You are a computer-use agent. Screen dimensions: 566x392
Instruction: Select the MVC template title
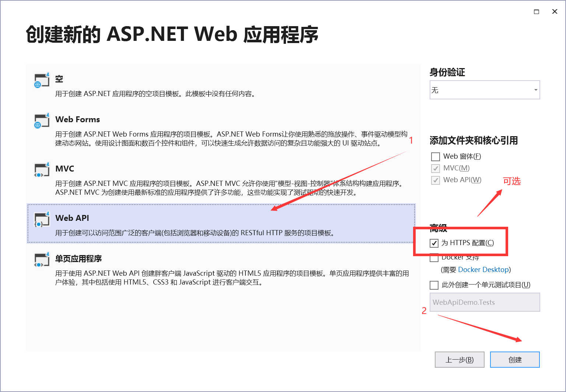click(65, 169)
